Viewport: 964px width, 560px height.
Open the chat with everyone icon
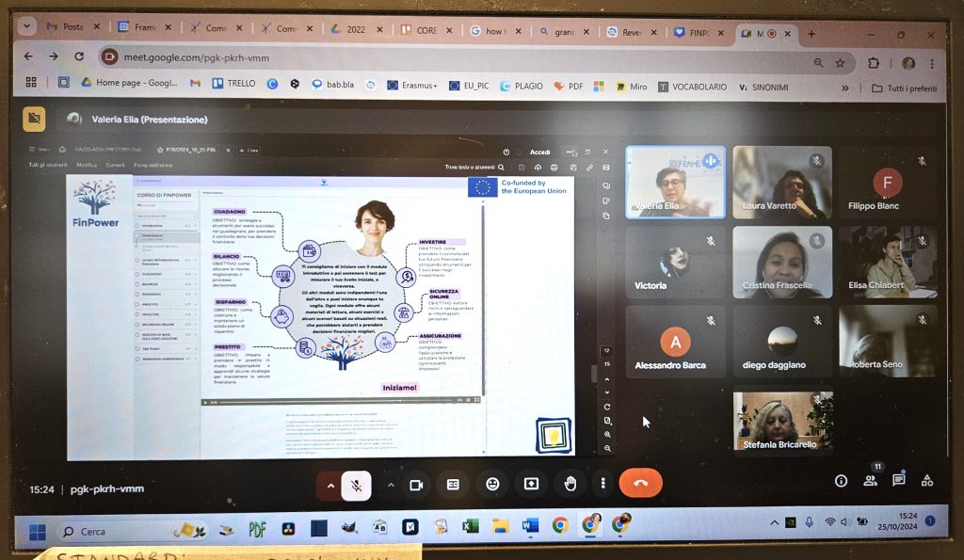[x=899, y=480]
